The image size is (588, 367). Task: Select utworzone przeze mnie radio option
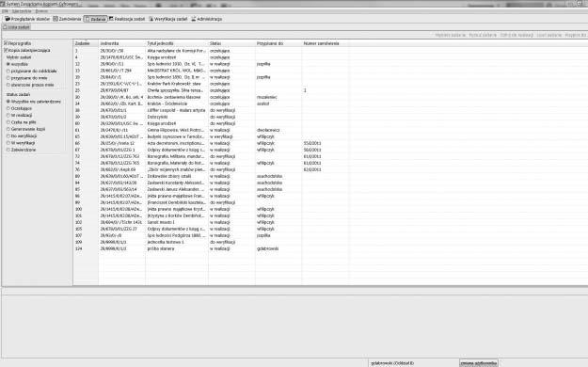click(30, 85)
